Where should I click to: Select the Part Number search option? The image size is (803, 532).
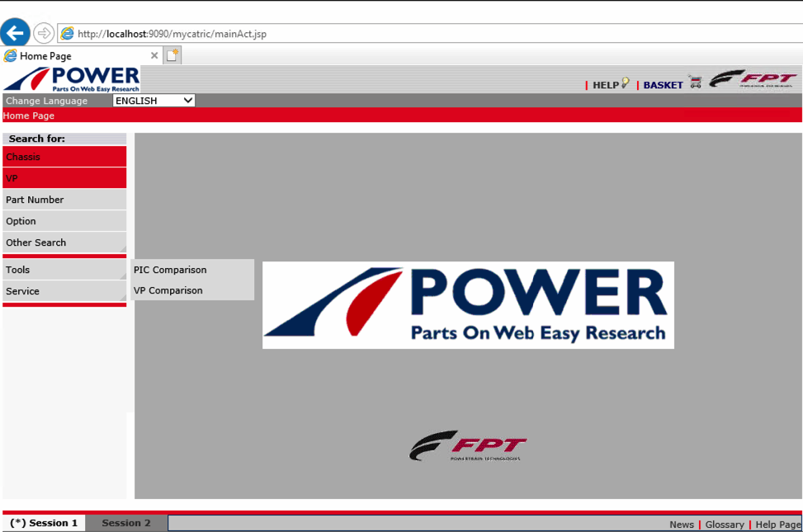[x=64, y=200]
